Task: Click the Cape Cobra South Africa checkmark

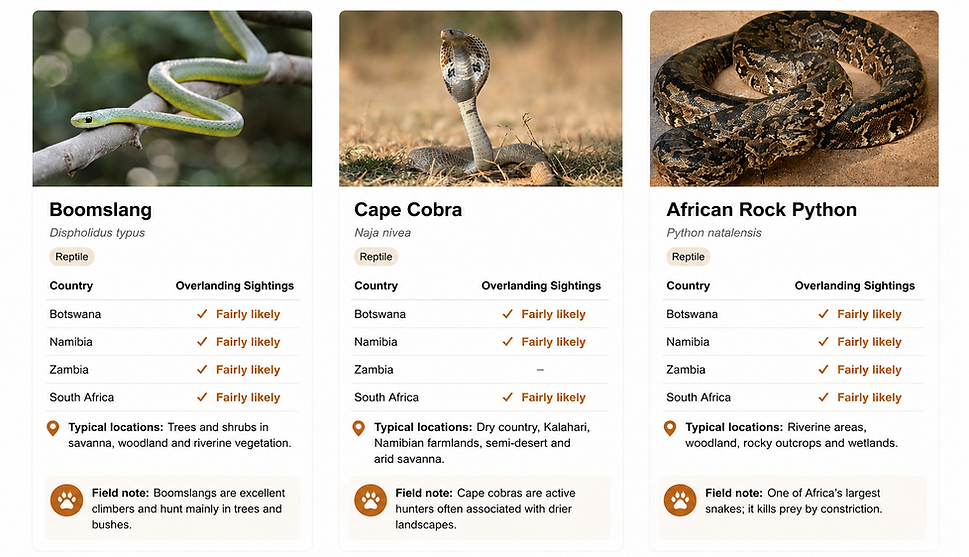Action: coord(507,398)
